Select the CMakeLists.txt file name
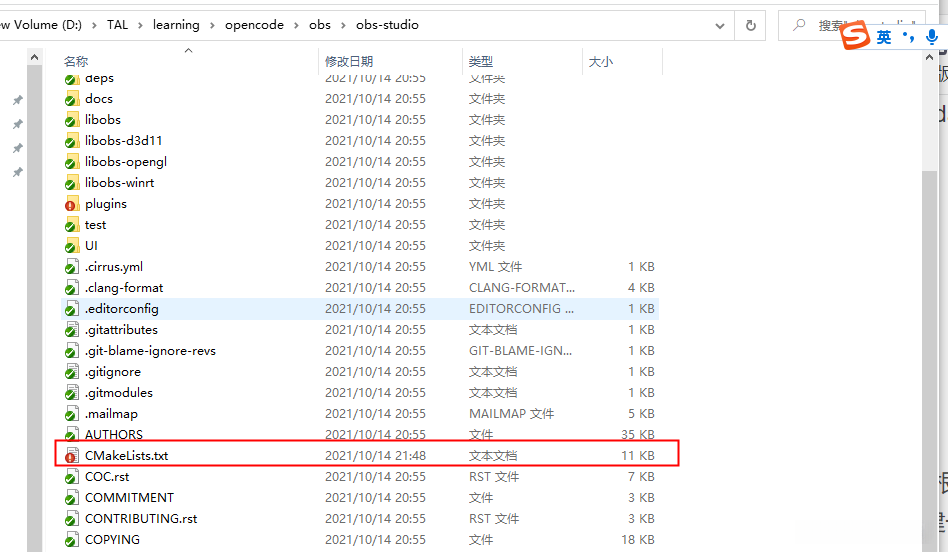948x552 pixels. pos(126,456)
